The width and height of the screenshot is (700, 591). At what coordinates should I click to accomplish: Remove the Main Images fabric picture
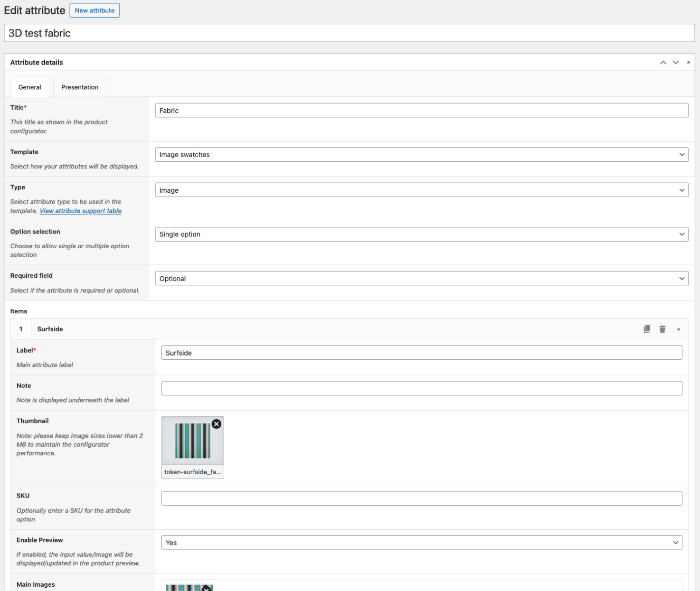[x=207, y=589]
